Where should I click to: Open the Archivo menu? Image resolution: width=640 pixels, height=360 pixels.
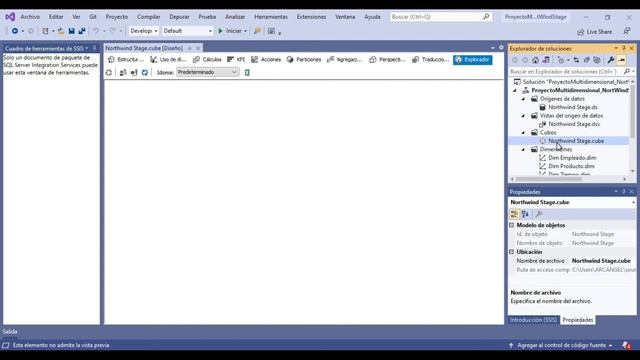[x=30, y=17]
